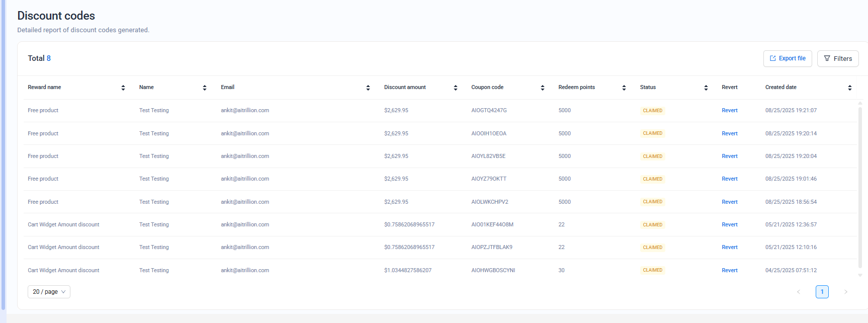Screen dimensions: 868x323
Task: Open CLAIMED status badge for AIOLWKCHPV2
Action: tap(652, 202)
